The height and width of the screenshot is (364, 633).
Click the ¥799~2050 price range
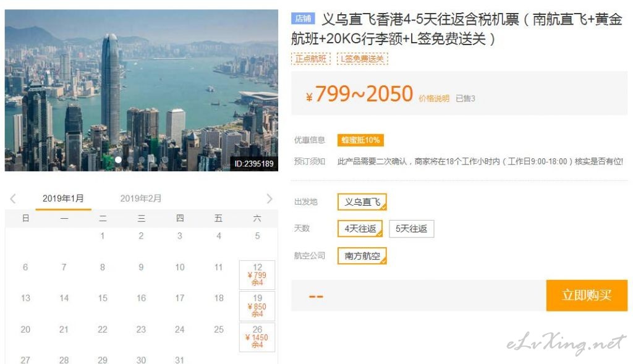coord(360,94)
